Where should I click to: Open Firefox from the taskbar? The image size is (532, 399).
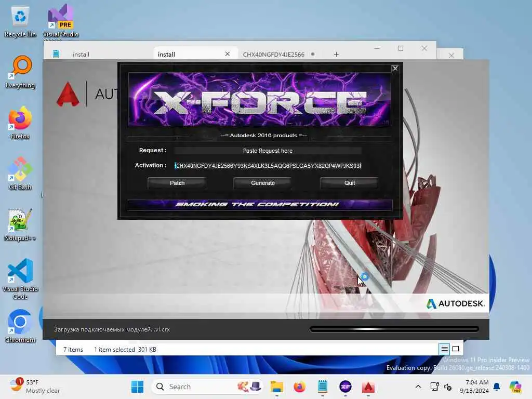[x=299, y=387]
